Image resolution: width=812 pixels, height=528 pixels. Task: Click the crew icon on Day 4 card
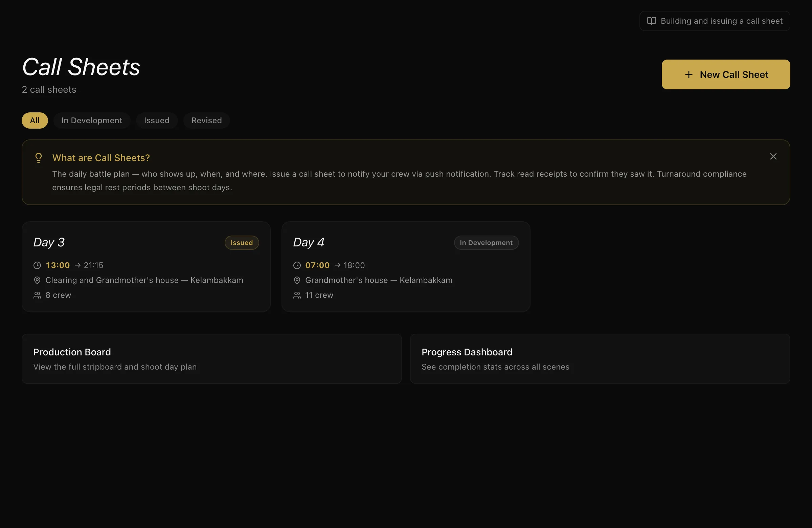coord(297,295)
